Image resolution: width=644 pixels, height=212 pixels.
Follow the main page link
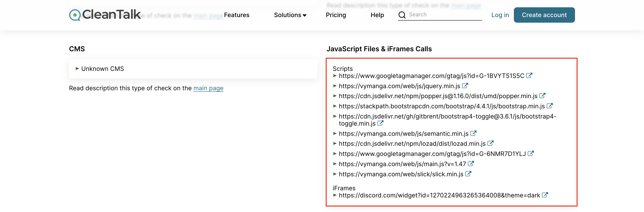pyautogui.click(x=208, y=88)
